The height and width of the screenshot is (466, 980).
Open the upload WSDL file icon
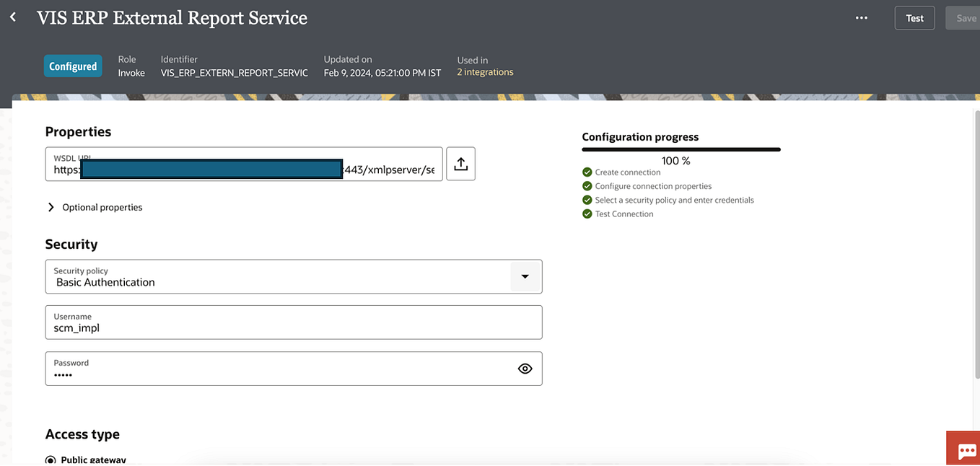pyautogui.click(x=460, y=164)
